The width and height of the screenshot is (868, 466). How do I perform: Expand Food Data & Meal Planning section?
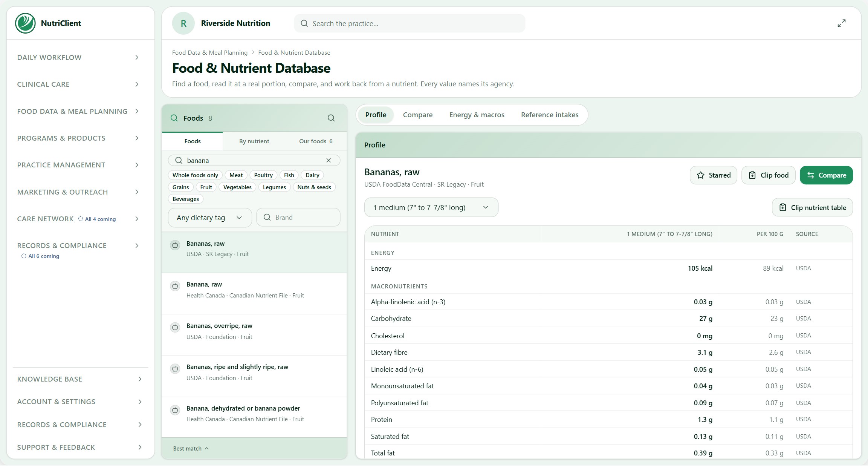[x=78, y=111]
